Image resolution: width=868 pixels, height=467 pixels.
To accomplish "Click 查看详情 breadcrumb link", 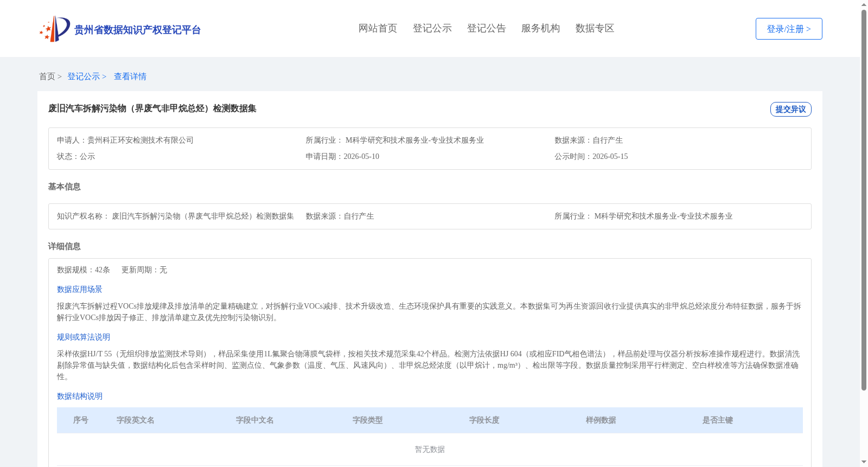I will click(x=130, y=76).
